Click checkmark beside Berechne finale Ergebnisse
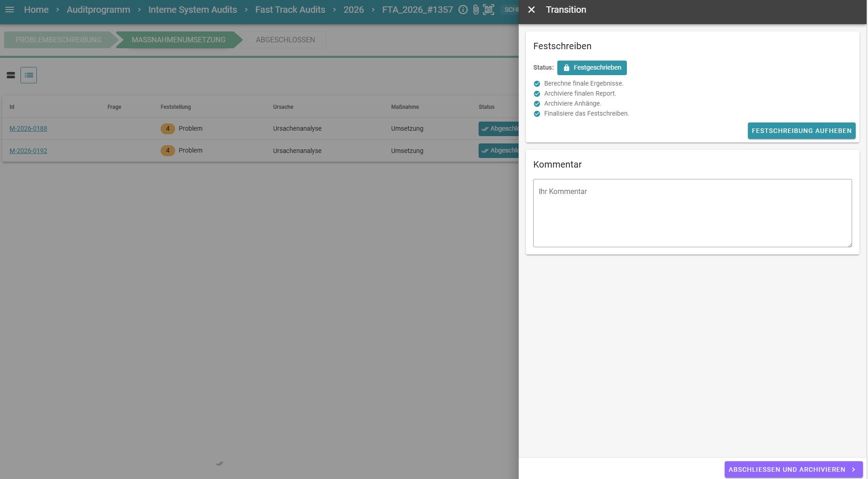This screenshot has width=868, height=479. click(x=537, y=84)
